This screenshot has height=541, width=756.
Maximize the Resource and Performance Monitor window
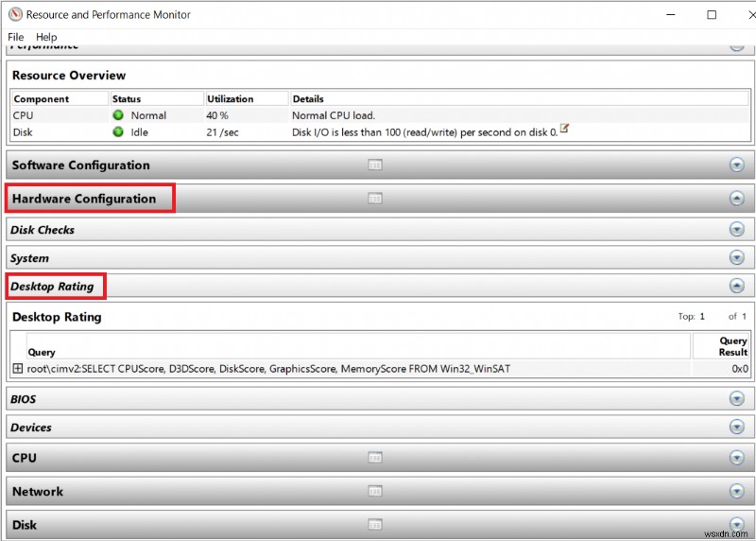tap(712, 14)
